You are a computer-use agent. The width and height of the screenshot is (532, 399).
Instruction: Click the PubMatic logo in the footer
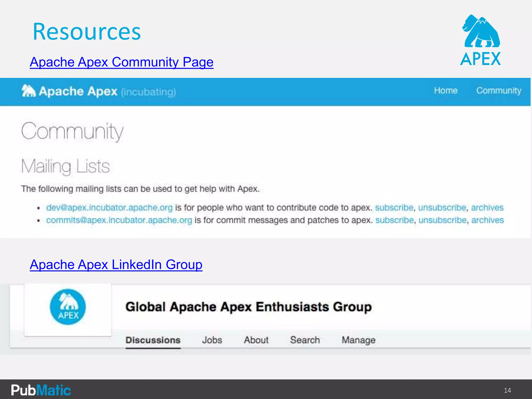pos(41,390)
